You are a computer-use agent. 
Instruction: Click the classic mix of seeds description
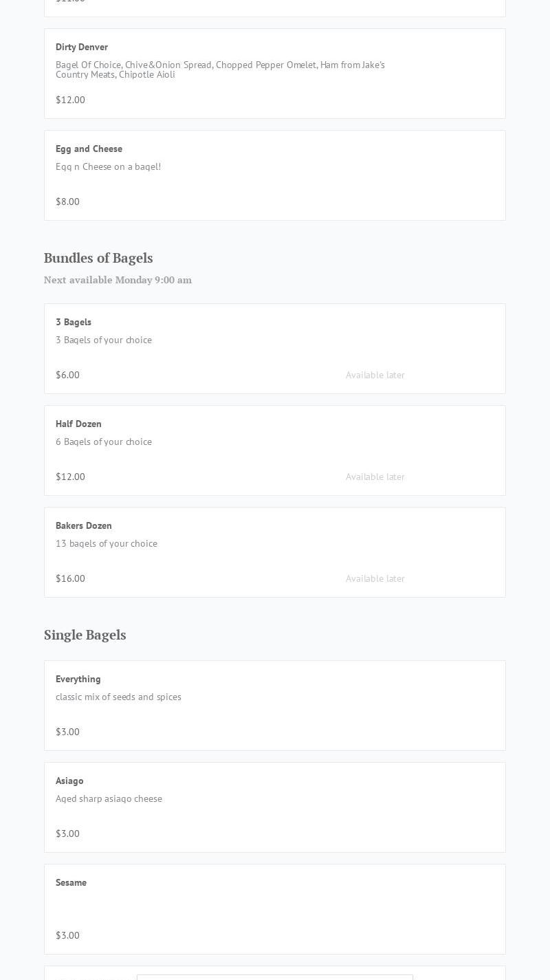pyautogui.click(x=118, y=697)
